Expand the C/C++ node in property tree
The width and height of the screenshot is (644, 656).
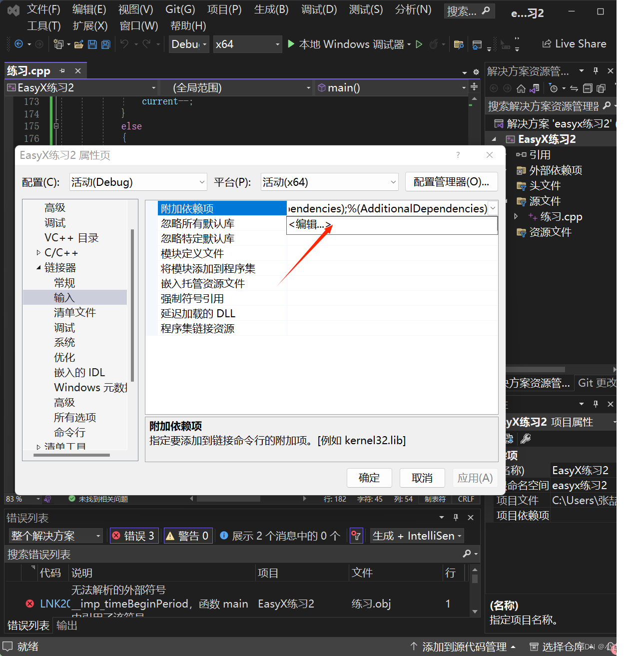pos(38,253)
